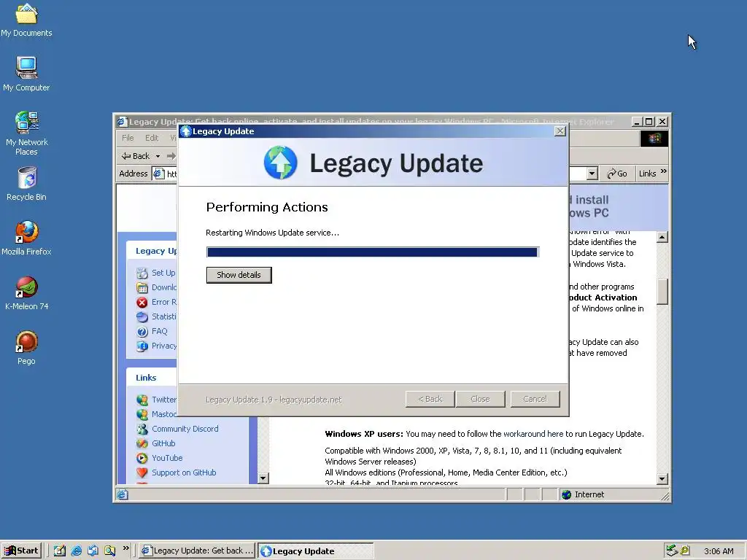Click network tray icon in taskbar
This screenshot has height=560, width=747.
tap(672, 551)
